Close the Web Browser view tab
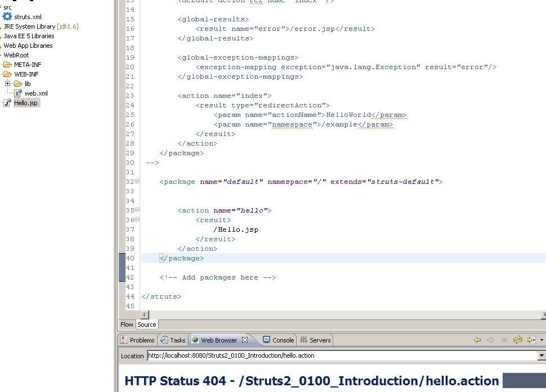Screen dimensions: 546x392 click(x=245, y=340)
